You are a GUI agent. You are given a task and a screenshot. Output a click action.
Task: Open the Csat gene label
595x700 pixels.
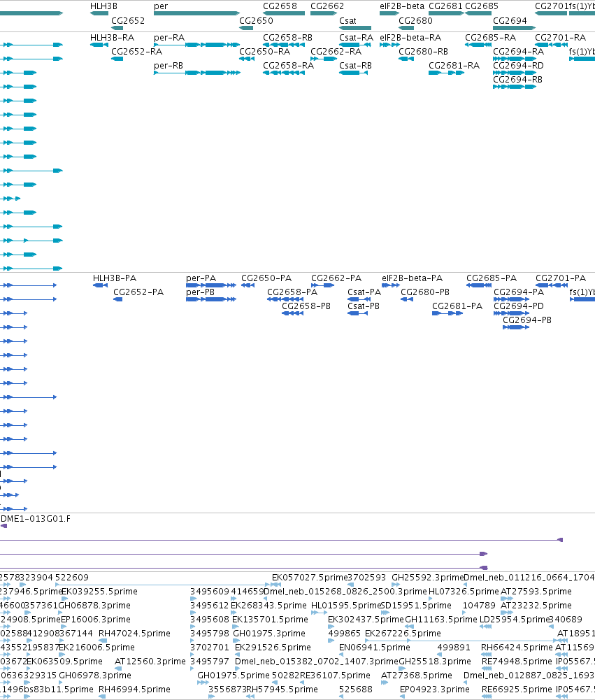point(347,20)
